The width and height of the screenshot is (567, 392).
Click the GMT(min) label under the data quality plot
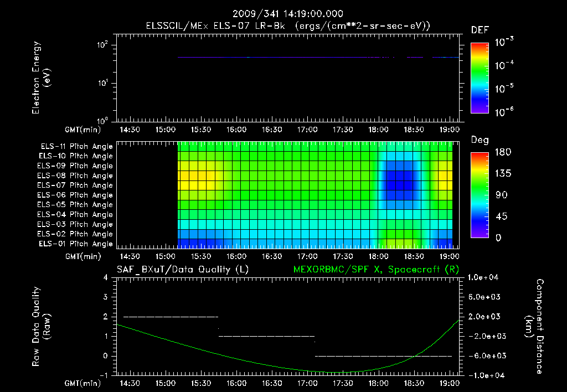83,383
